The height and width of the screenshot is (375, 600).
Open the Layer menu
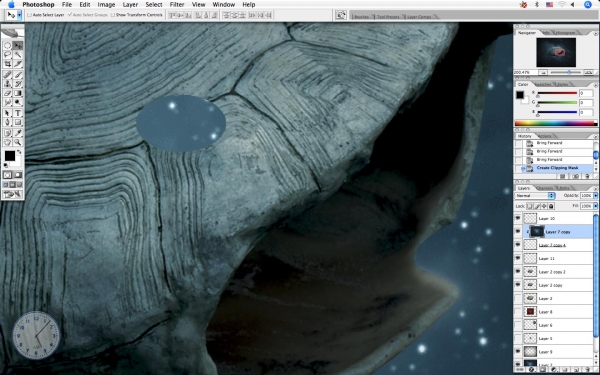130,5
